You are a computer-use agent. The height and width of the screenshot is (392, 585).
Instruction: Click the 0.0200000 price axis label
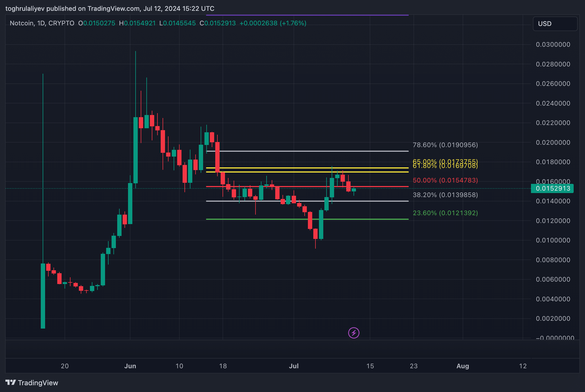pos(553,142)
